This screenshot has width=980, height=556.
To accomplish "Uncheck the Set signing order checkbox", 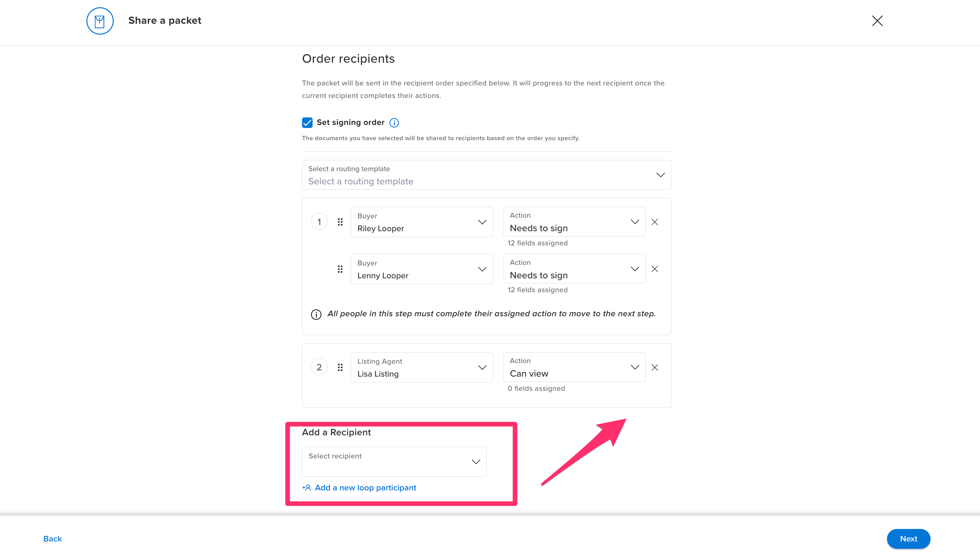I will (x=307, y=122).
